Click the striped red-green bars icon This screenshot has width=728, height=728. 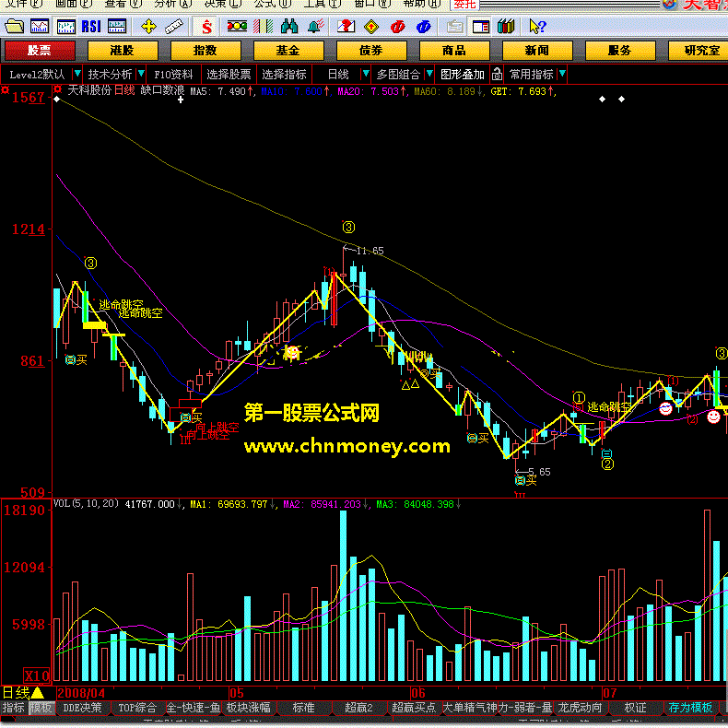click(x=264, y=27)
